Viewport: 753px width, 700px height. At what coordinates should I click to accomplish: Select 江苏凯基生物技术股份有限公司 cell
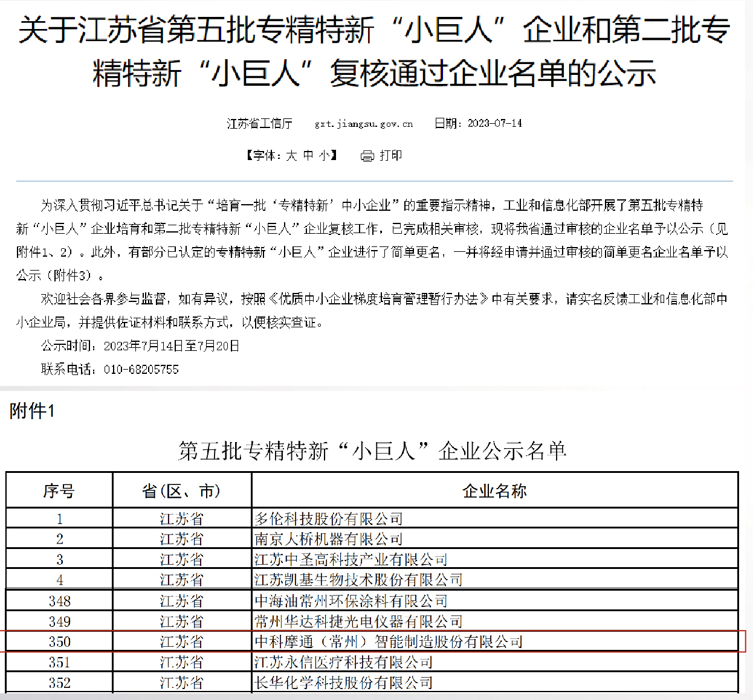pyautogui.click(x=495, y=580)
